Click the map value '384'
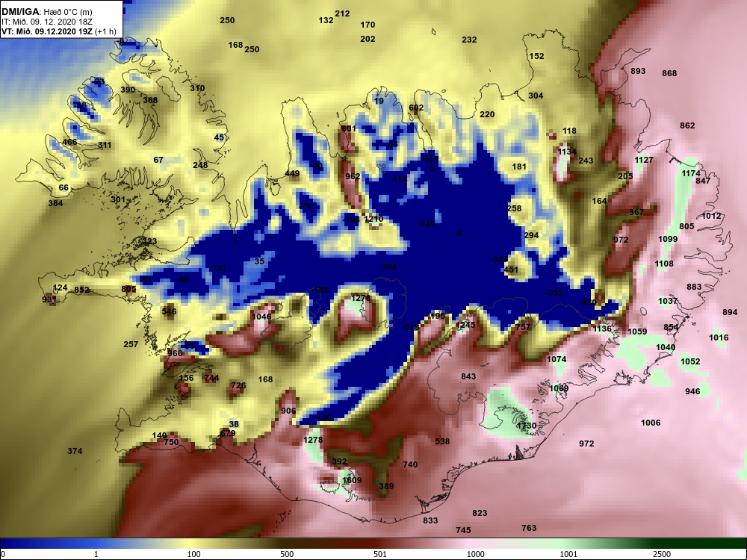 (55, 203)
